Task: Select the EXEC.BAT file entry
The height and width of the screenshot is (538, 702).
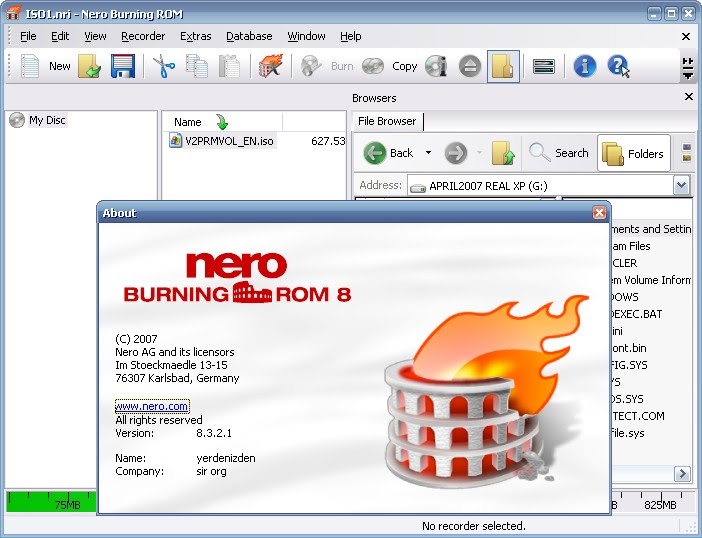Action: click(x=637, y=314)
